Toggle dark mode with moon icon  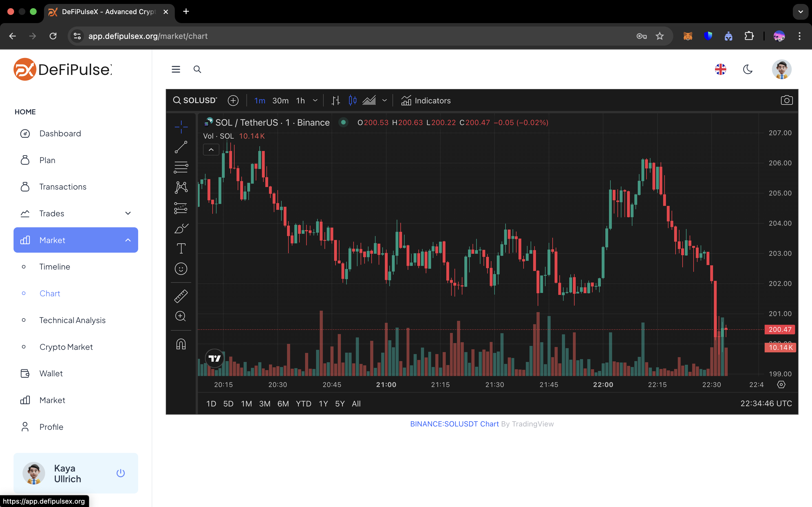coord(748,69)
